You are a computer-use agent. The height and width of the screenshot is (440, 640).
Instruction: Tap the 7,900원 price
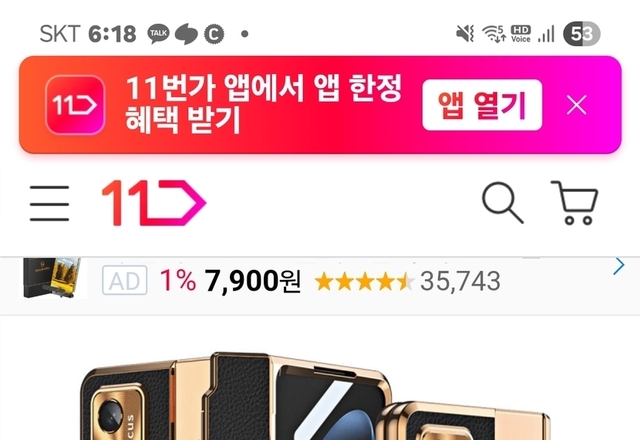(253, 280)
